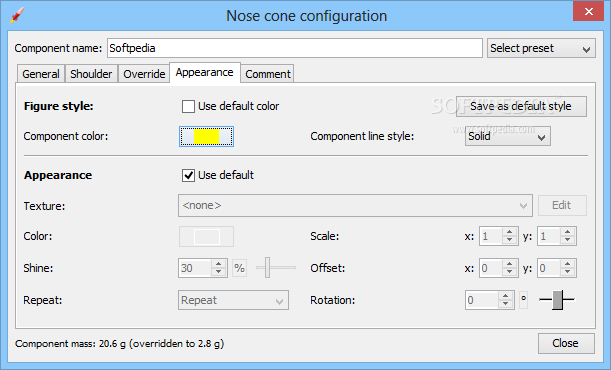This screenshot has height=370, width=611.
Task: Click the OpenRocket rocket icon in title bar
Action: [17, 16]
